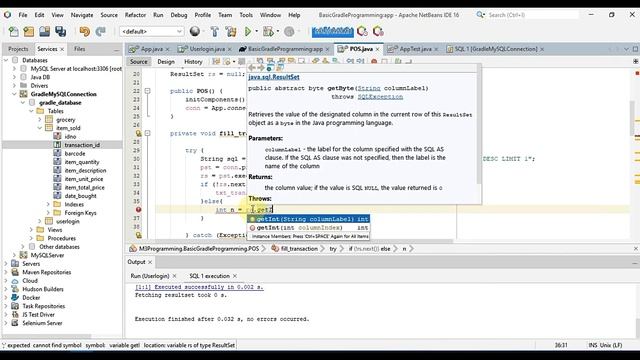Click the New Project toolbar icon
Screen dimensions: 640x360
(29, 31)
